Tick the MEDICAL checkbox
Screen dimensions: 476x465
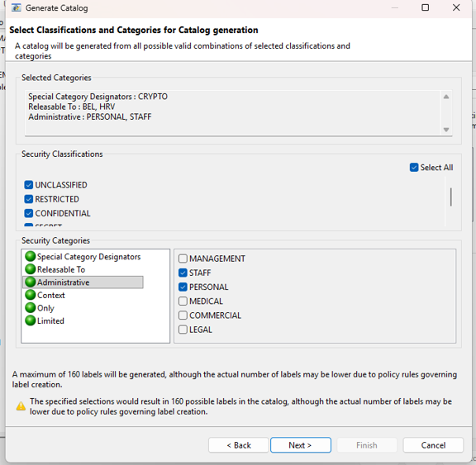pos(183,301)
